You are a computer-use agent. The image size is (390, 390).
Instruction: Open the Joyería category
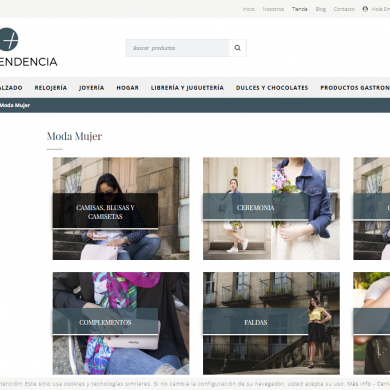pos(91,88)
